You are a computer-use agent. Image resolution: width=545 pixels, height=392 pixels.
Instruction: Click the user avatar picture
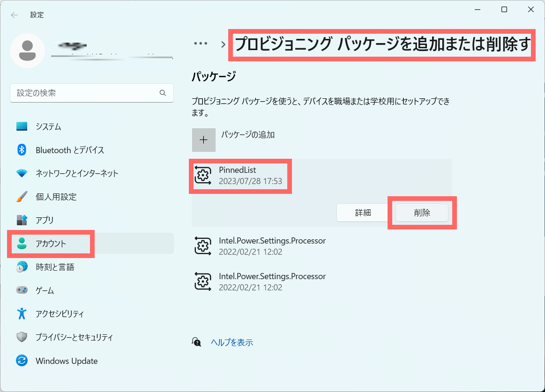click(27, 50)
